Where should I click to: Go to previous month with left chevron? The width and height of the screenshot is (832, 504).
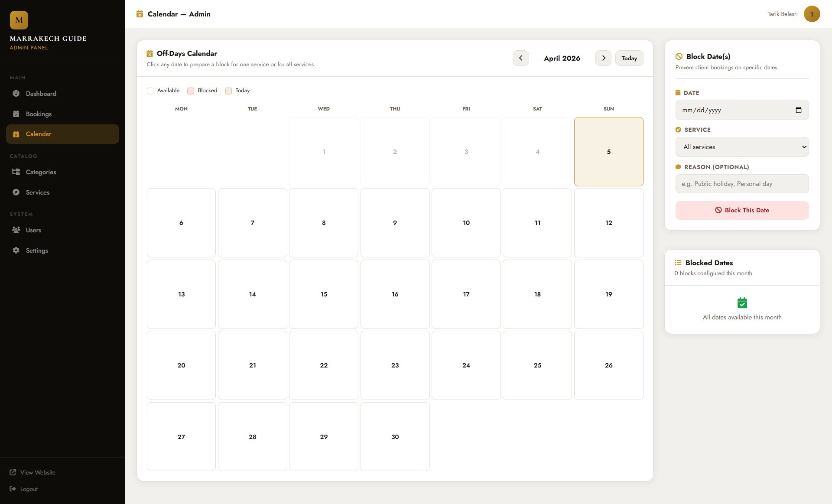[520, 58]
